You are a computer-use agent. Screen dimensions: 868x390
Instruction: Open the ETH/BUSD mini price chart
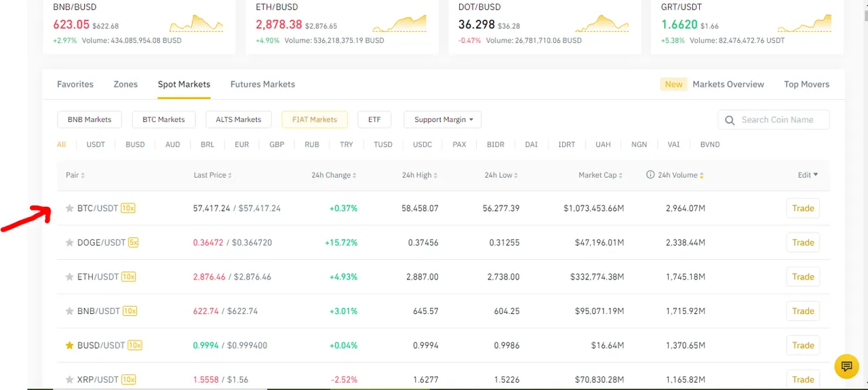[399, 24]
